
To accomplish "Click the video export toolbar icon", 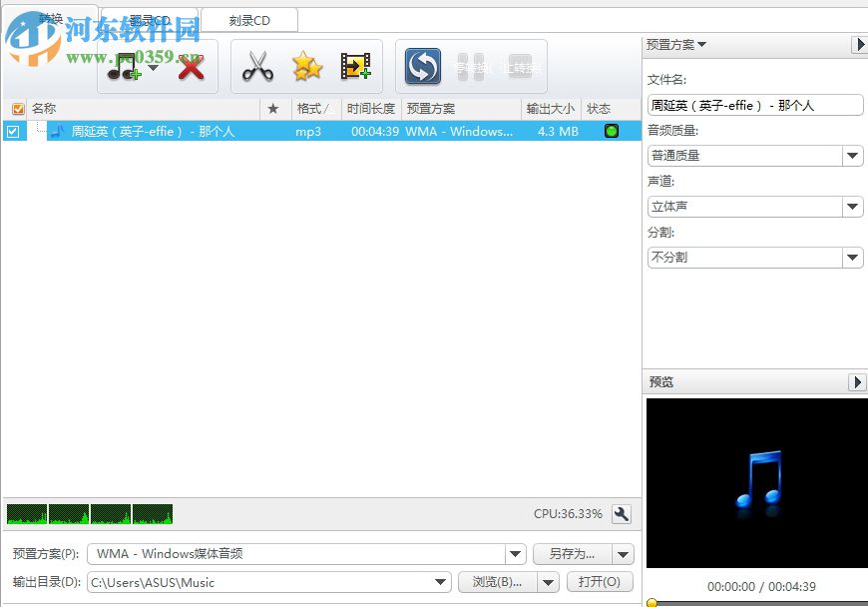I will (x=355, y=67).
